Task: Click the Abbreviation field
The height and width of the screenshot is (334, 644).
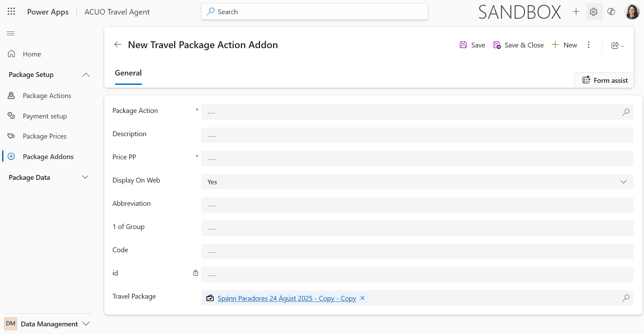Action: tap(417, 205)
